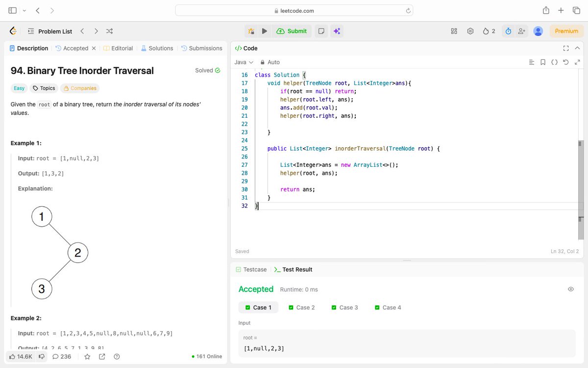Submit the solution
Image resolution: width=588 pixels, height=368 pixels.
click(292, 30)
